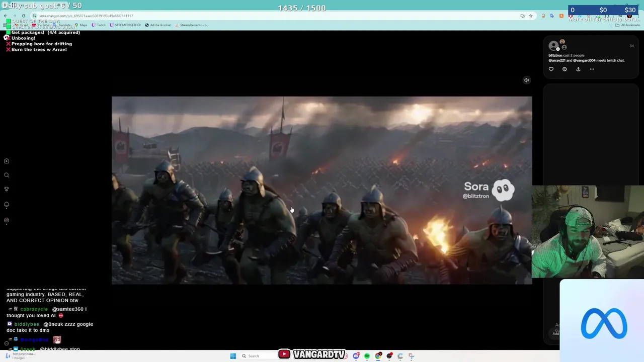Reload the Sora page

[24, 16]
